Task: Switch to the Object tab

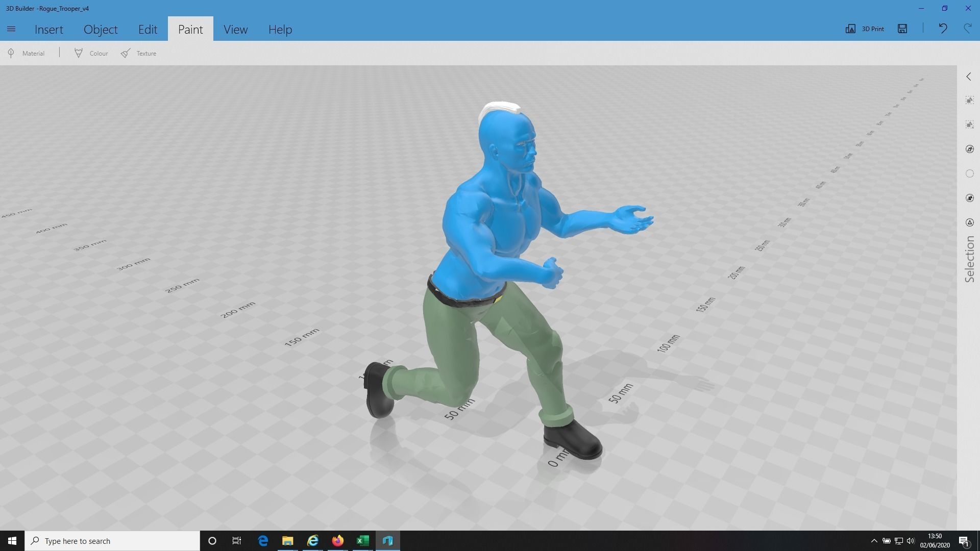Action: (x=101, y=29)
